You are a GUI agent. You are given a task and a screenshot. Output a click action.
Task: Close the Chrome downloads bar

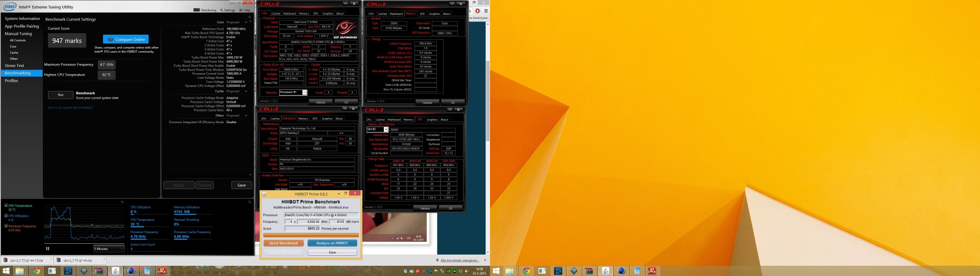(x=485, y=260)
